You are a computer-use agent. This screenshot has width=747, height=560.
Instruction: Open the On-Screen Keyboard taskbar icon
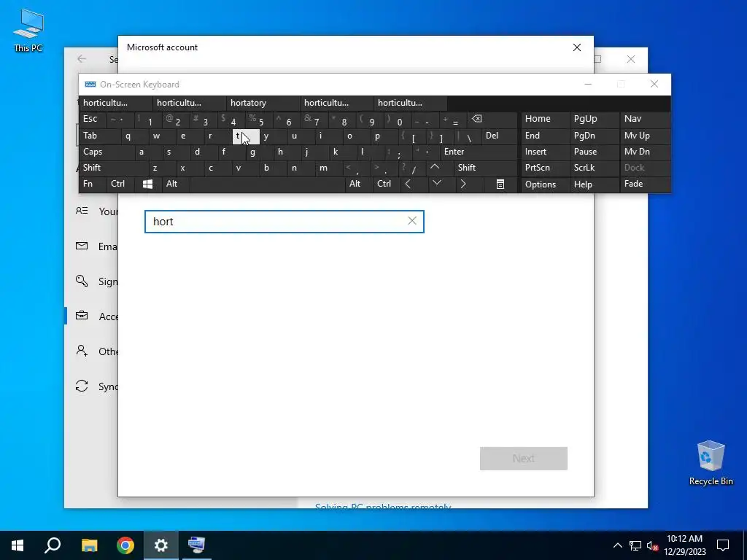coord(196,545)
